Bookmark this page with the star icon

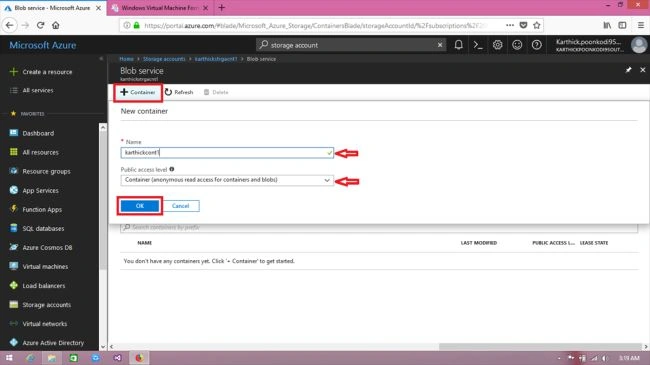coord(537,25)
